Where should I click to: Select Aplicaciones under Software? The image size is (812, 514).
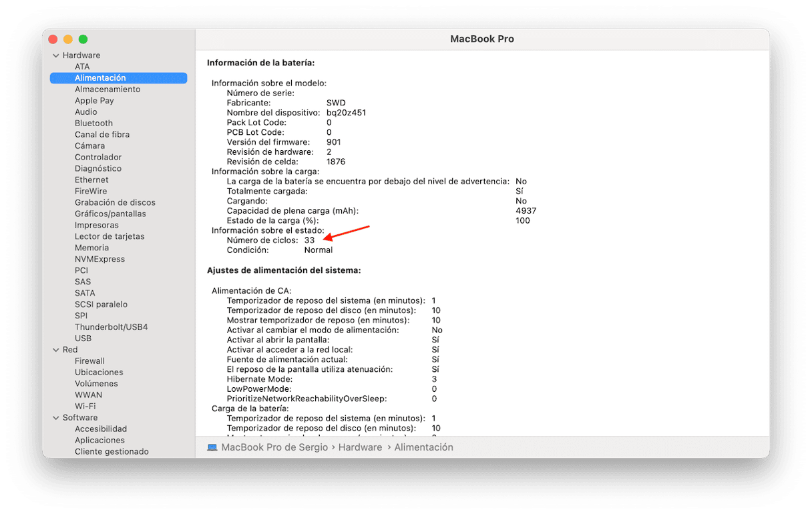99,441
